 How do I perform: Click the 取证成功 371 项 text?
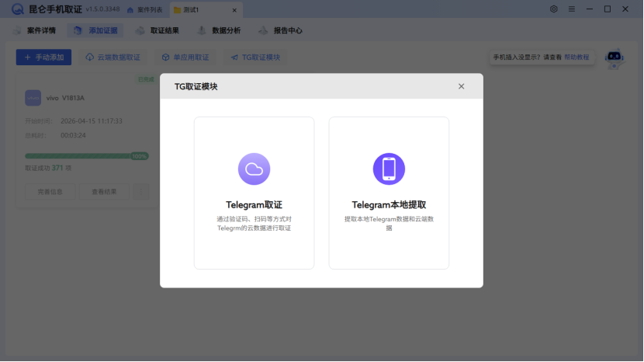[x=48, y=168]
